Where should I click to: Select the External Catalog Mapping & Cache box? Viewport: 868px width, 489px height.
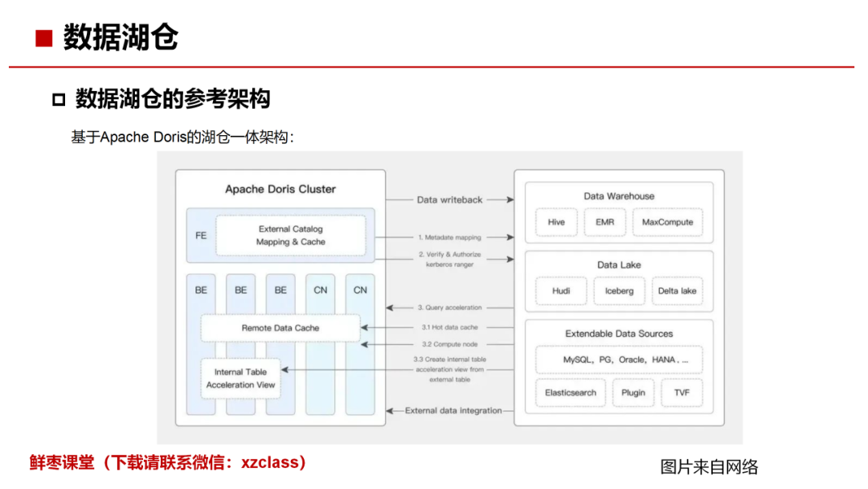[290, 236]
